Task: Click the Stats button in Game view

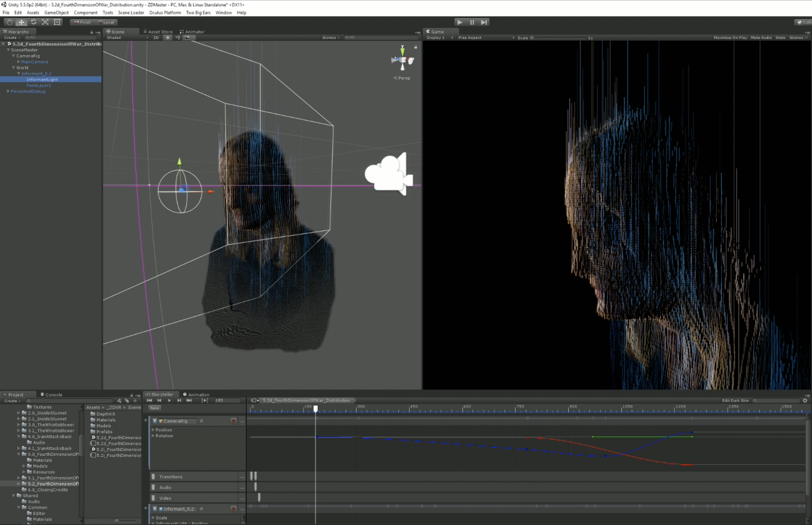Action: pyautogui.click(x=780, y=37)
